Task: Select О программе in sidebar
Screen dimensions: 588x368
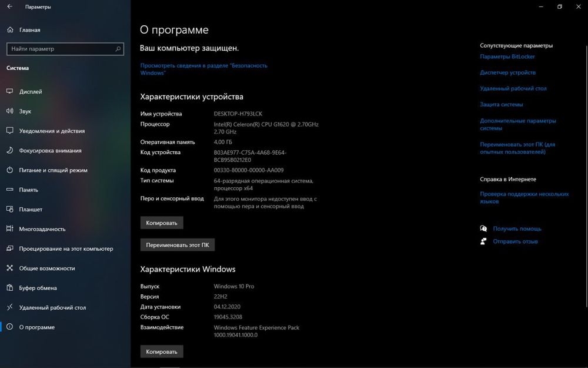Action: point(65,327)
